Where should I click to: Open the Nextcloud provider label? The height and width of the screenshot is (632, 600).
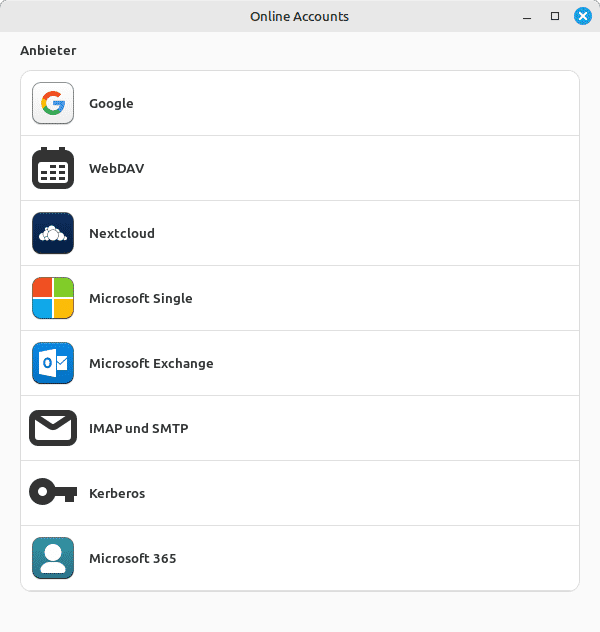pyautogui.click(x=122, y=233)
